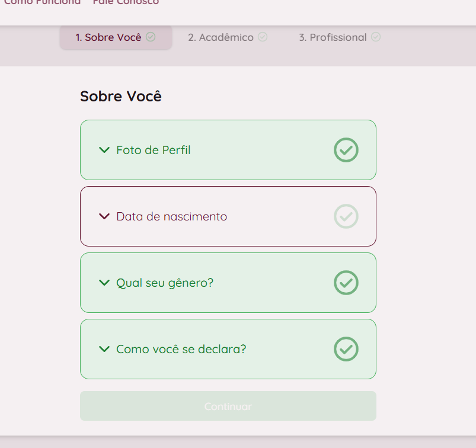Click the Como você se declara checkmark icon
This screenshot has height=448, width=476.
346,349
